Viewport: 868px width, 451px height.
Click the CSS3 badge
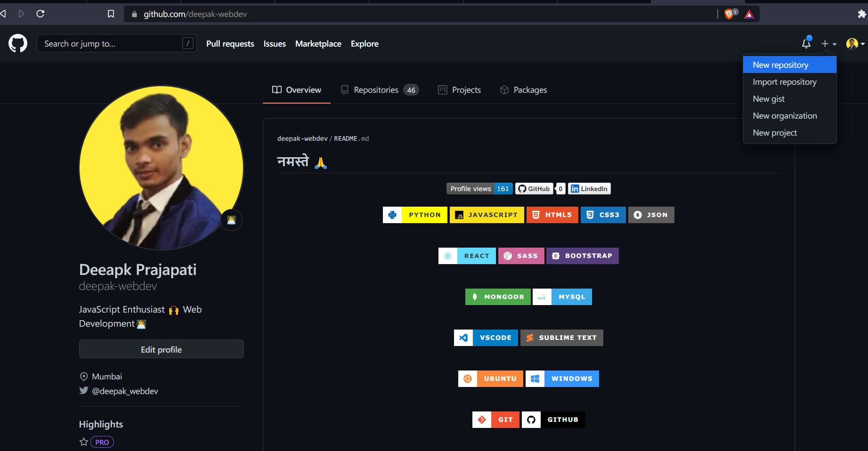click(603, 215)
